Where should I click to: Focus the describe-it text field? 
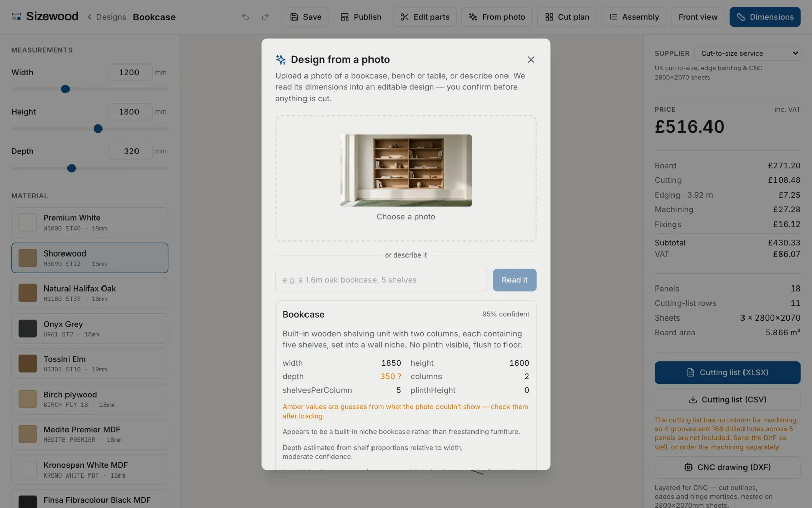pyautogui.click(x=382, y=280)
